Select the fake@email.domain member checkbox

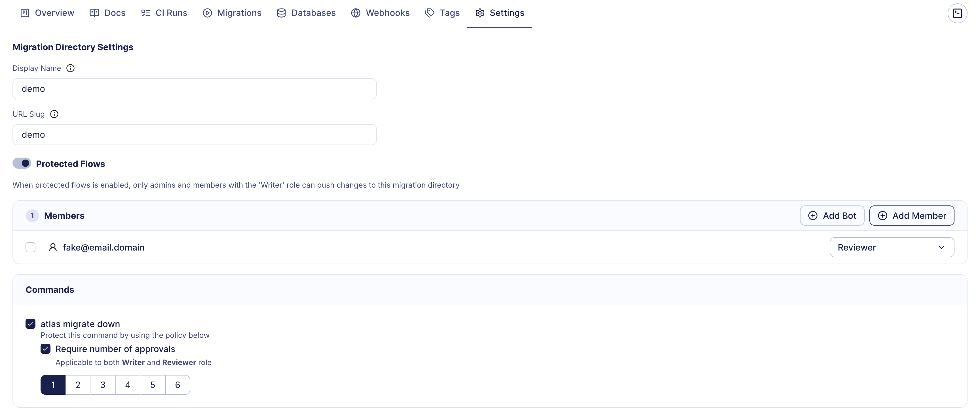click(x=30, y=247)
